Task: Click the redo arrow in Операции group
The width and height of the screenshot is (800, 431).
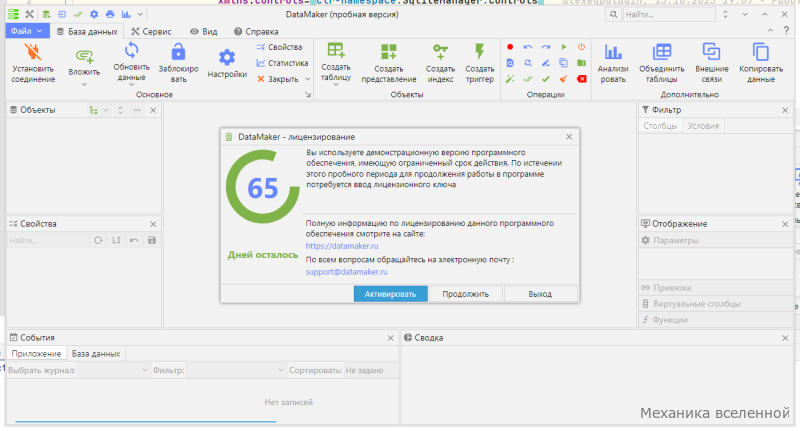Action: click(x=545, y=47)
